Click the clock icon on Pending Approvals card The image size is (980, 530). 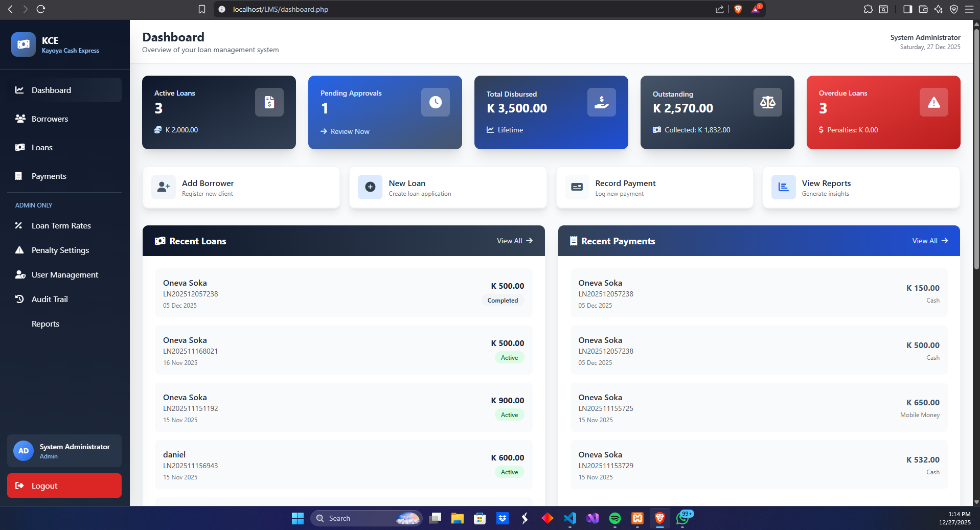[x=435, y=102]
